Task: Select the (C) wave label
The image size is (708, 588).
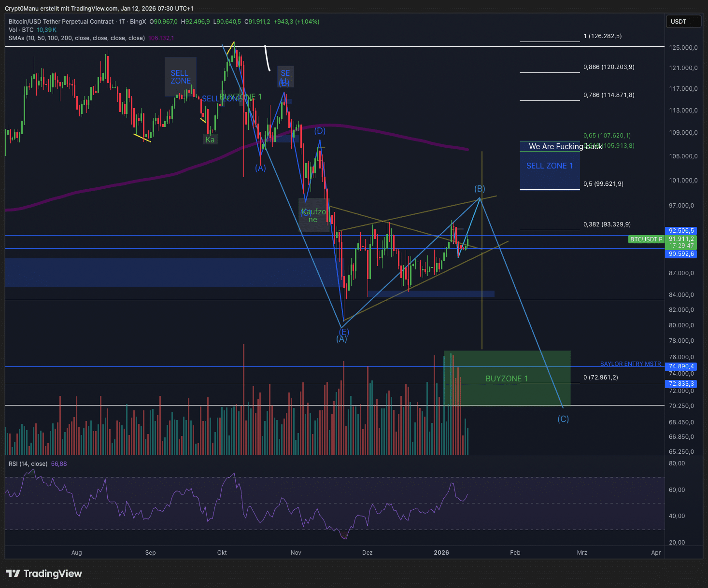Action: 563,419
